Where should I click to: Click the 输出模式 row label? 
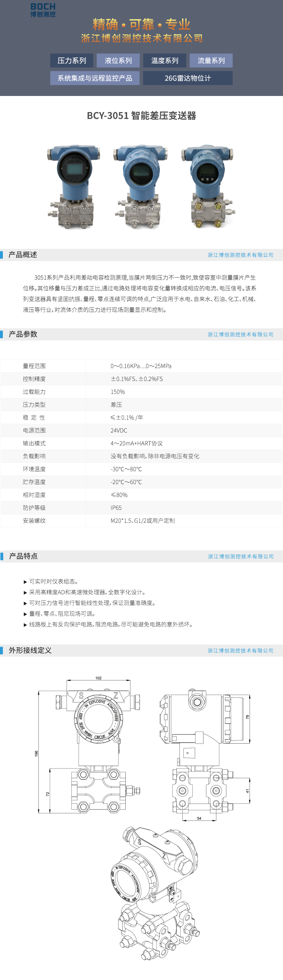(34, 444)
